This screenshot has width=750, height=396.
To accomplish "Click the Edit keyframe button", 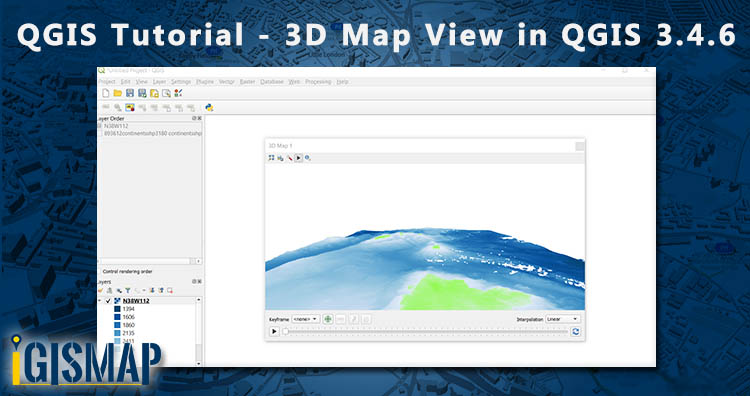I will click(x=353, y=319).
